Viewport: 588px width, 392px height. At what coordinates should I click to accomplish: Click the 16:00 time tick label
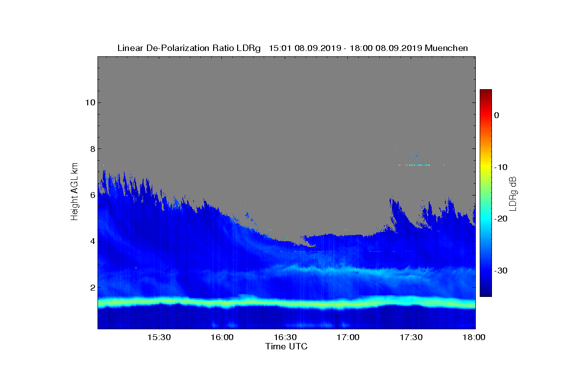(x=222, y=337)
